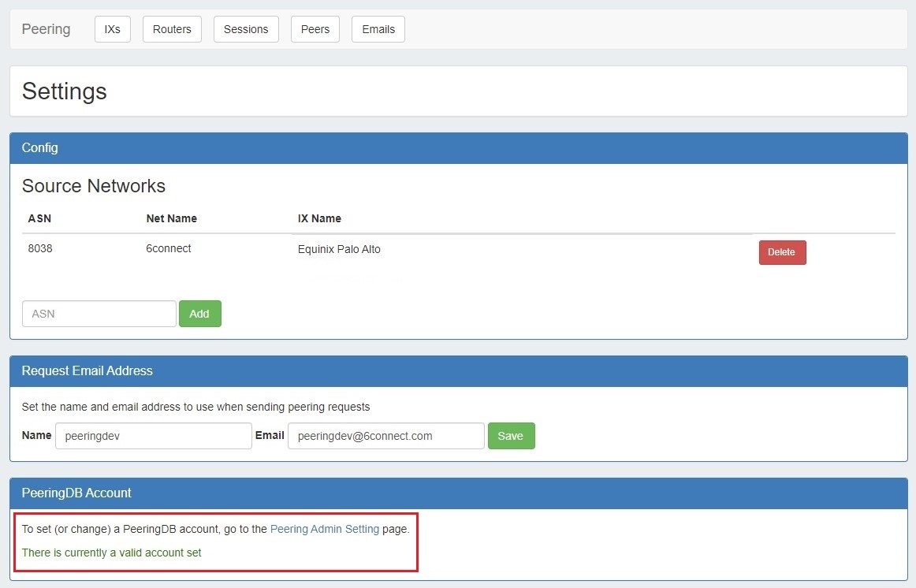This screenshot has width=916, height=588.
Task: Click the IX Name column header
Action: [319, 218]
